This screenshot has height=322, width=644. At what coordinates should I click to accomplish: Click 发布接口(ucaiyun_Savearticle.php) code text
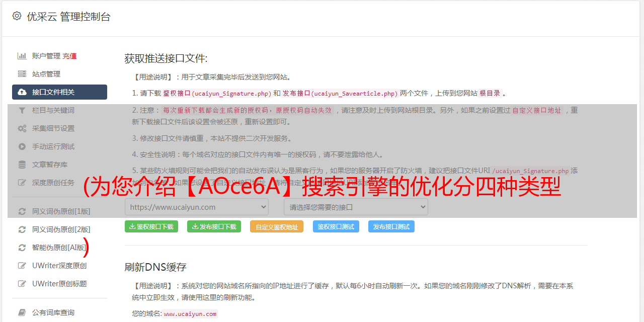click(x=340, y=93)
